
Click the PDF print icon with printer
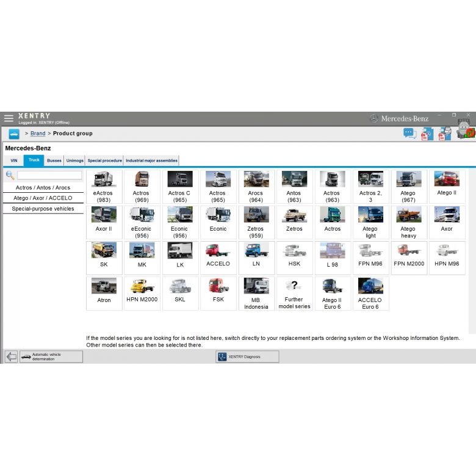coord(445,134)
